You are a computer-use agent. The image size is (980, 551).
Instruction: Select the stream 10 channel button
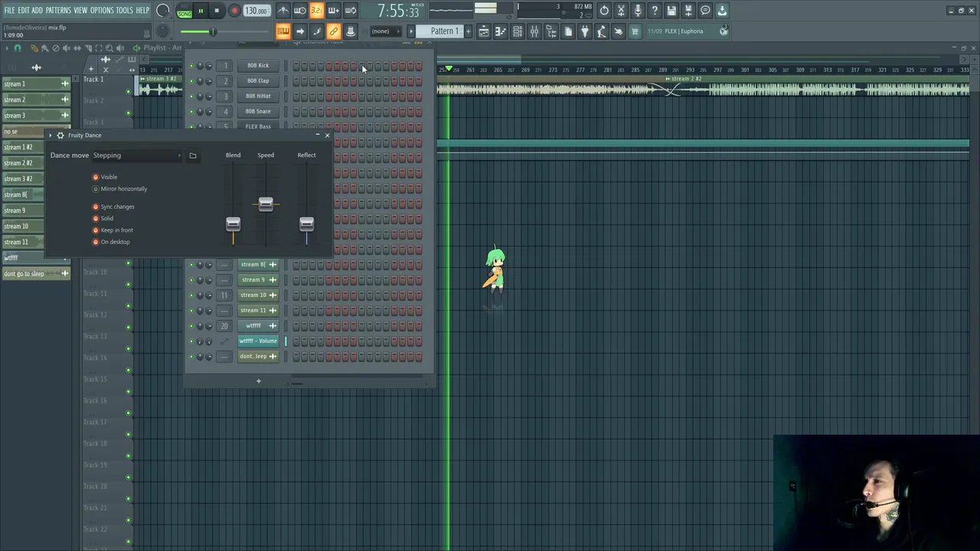point(258,295)
